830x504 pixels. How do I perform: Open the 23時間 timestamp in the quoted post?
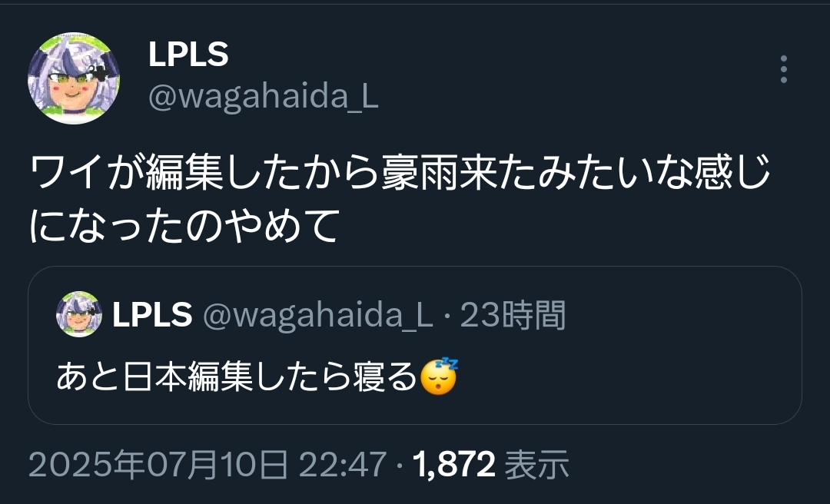tap(513, 315)
